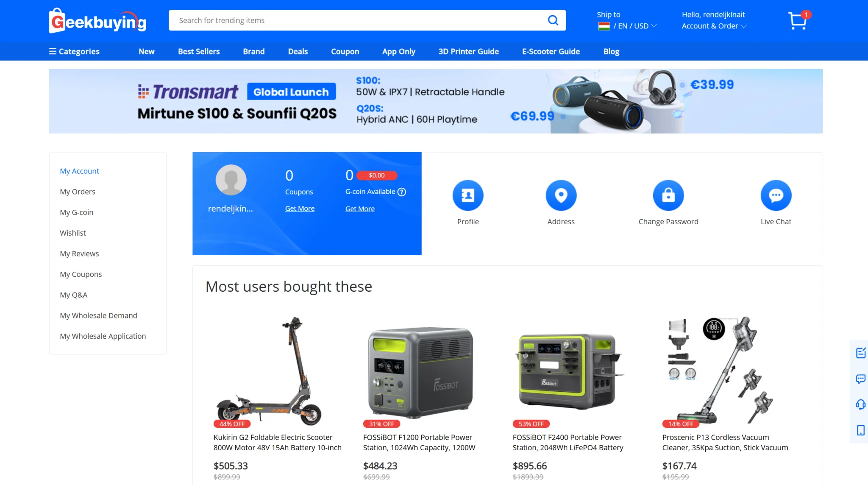Open the Categories hamburger menu
Image resolution: width=868 pixels, height=485 pixels.
click(x=75, y=51)
